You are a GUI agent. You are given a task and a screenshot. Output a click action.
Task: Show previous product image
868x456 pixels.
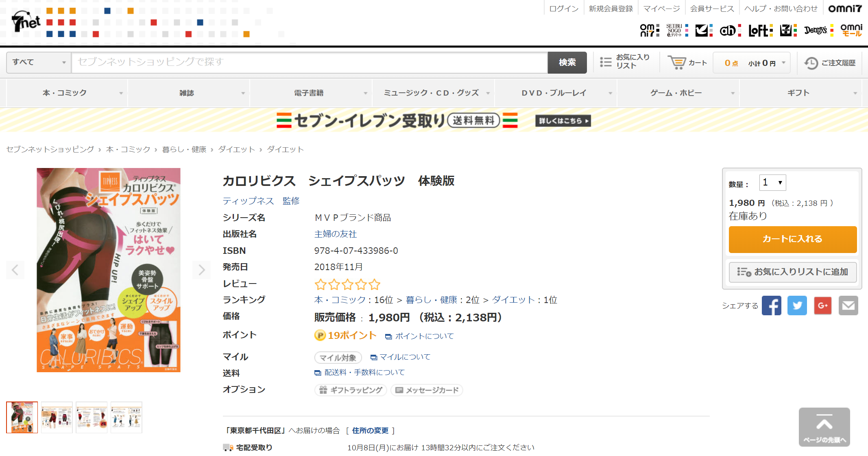15,270
